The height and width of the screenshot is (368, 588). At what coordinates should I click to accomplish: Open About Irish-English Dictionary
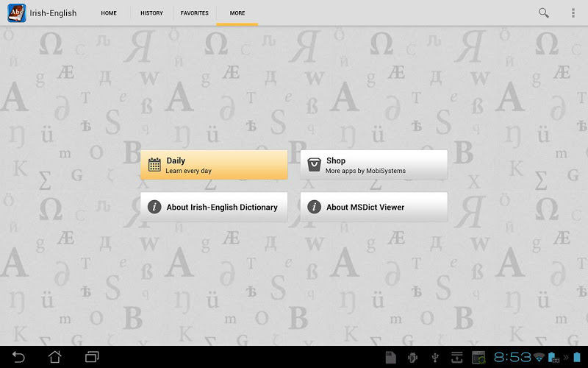(214, 207)
